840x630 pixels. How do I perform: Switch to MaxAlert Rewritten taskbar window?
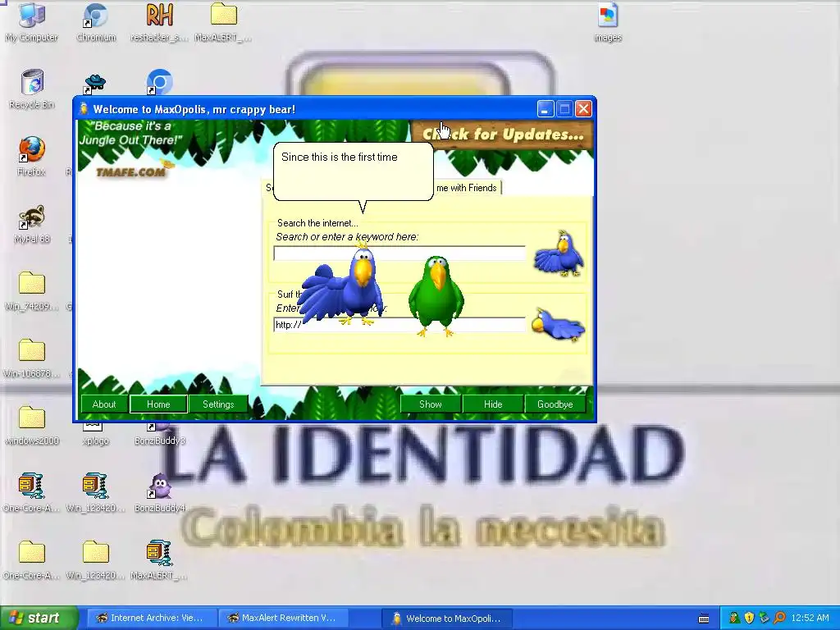283,619
